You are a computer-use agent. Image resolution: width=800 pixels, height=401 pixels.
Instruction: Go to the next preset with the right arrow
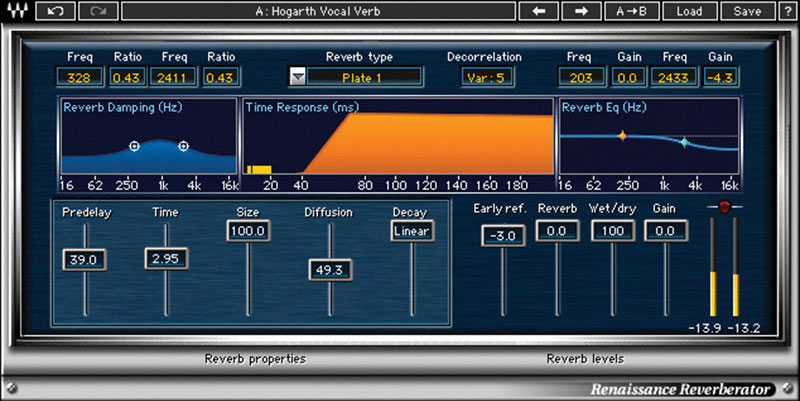(x=581, y=11)
